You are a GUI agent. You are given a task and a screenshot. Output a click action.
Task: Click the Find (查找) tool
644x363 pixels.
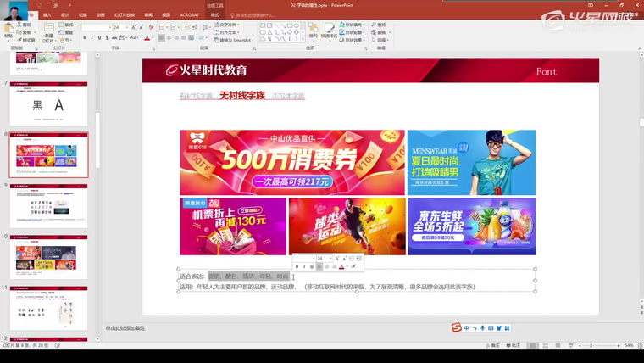pyautogui.click(x=380, y=25)
